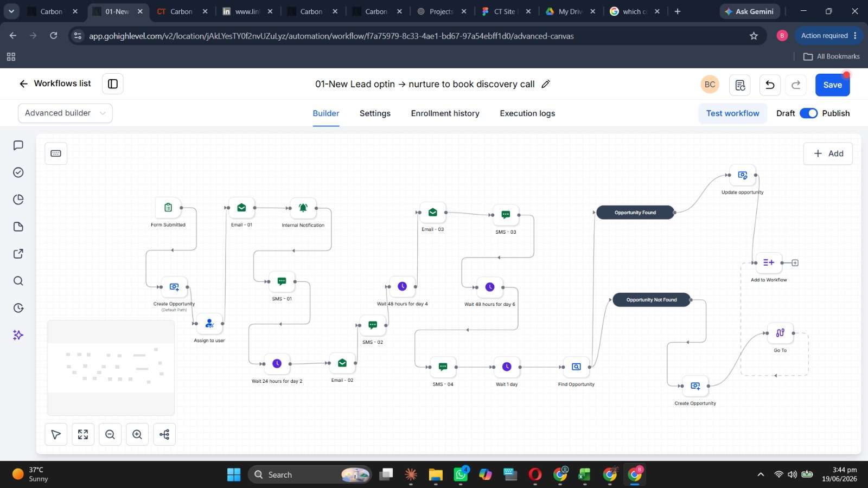This screenshot has height=488, width=868.
Task: Select the Assign to user node
Action: (209, 324)
